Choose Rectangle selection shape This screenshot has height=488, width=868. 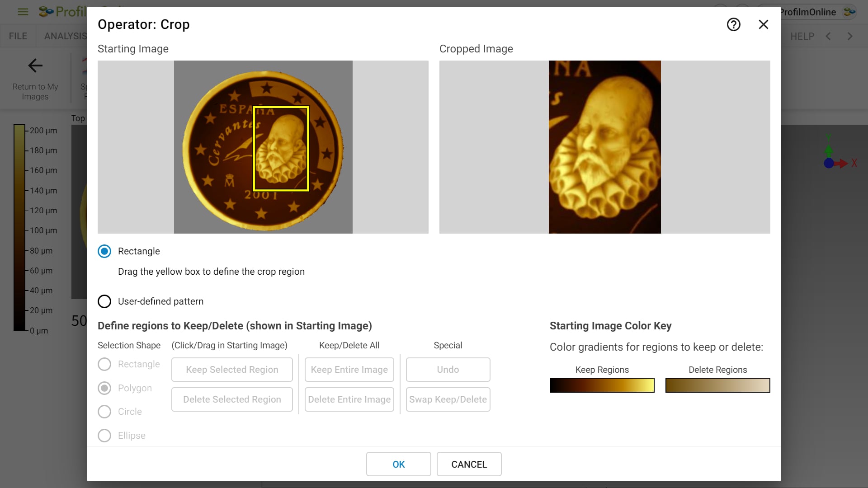click(104, 364)
